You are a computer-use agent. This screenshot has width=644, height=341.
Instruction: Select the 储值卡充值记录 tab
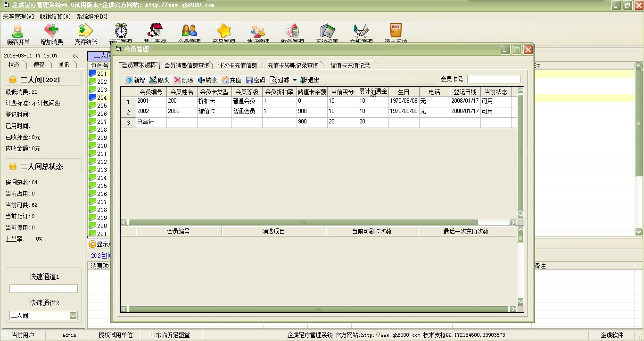350,65
